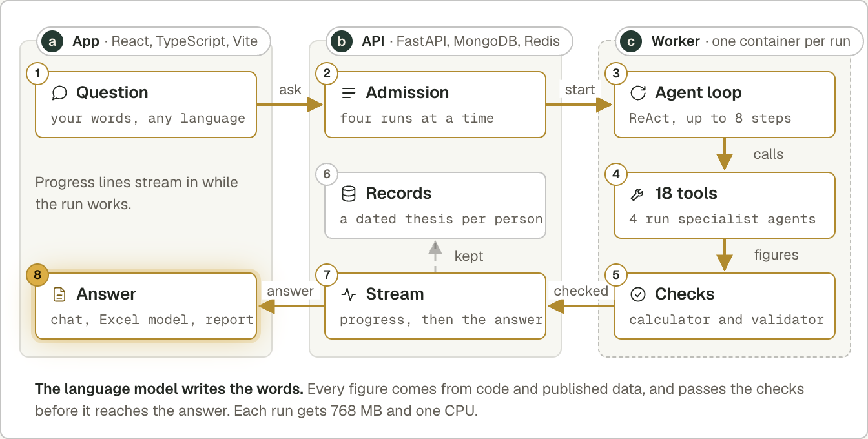Click the 'Checks' card title
This screenshot has height=439, width=868.
[x=685, y=294]
